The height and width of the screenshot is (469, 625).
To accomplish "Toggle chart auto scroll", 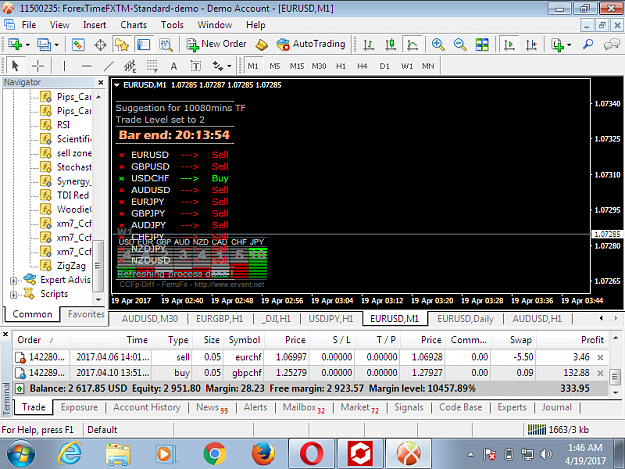I will [x=509, y=44].
